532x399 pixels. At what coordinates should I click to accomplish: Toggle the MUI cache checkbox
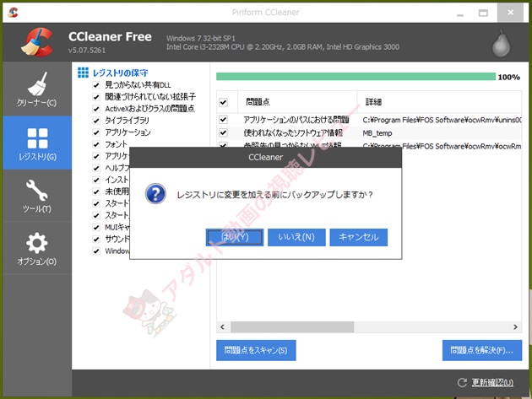96,227
